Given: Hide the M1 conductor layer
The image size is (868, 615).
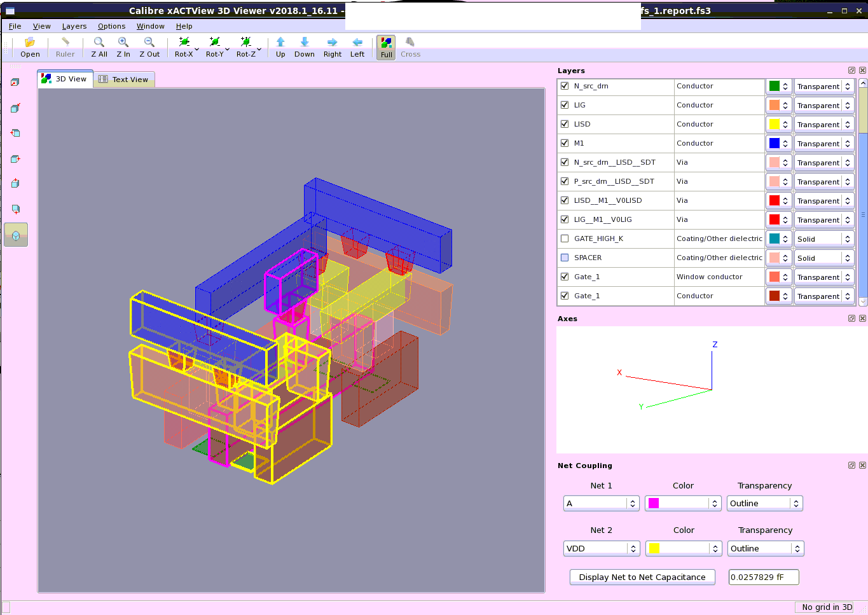Looking at the screenshot, I should 564,143.
